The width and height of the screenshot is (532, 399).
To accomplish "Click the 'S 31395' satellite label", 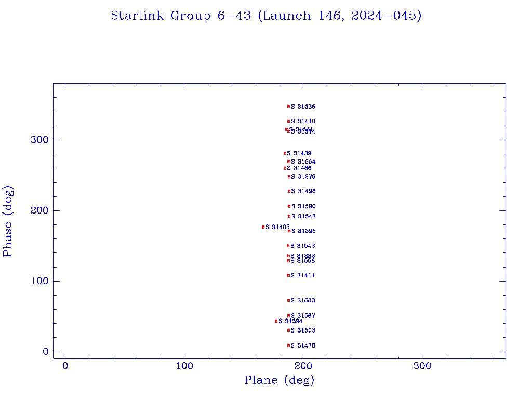I will [x=303, y=231].
